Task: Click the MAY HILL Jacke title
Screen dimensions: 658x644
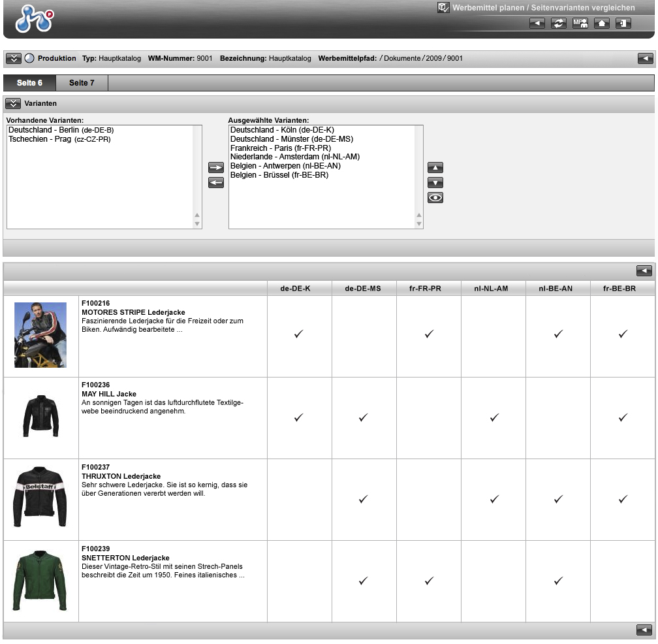Action: click(x=109, y=394)
